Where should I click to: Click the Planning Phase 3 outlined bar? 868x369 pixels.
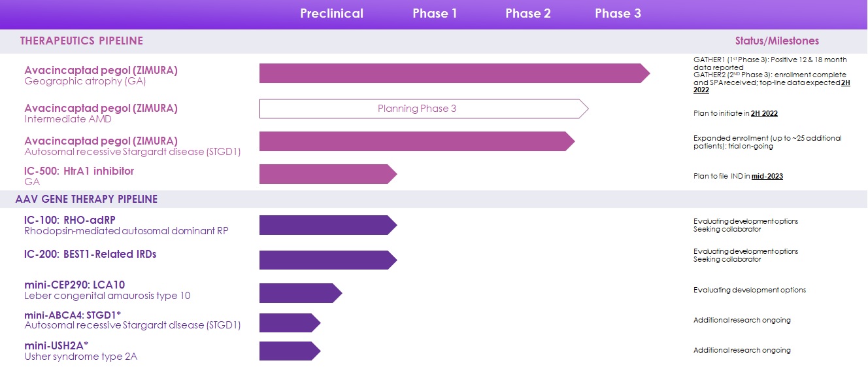(x=418, y=109)
